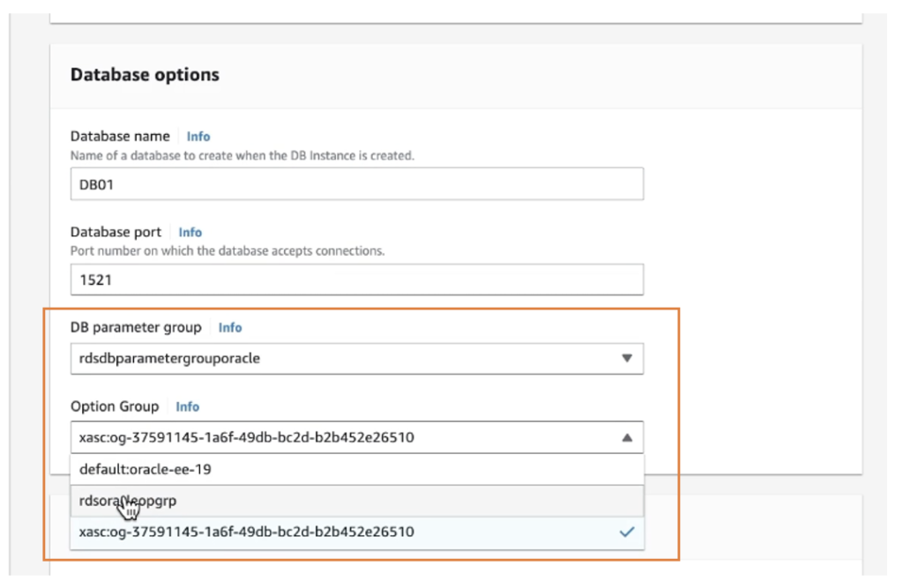View the DB parameter group Info link

click(229, 327)
